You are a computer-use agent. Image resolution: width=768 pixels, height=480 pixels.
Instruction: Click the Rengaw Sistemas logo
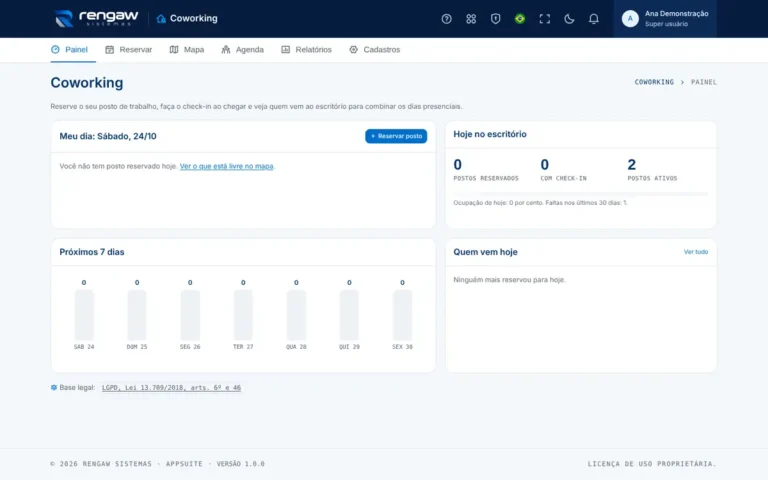96,19
